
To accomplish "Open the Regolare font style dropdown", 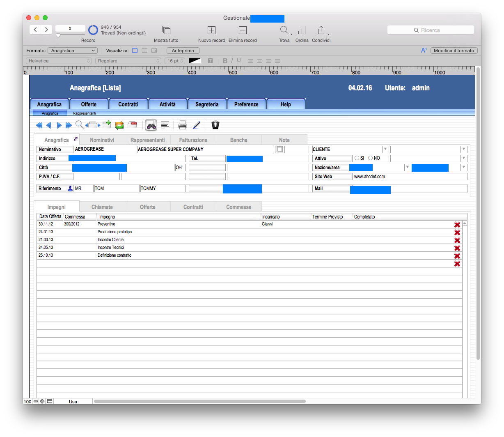I will [128, 61].
